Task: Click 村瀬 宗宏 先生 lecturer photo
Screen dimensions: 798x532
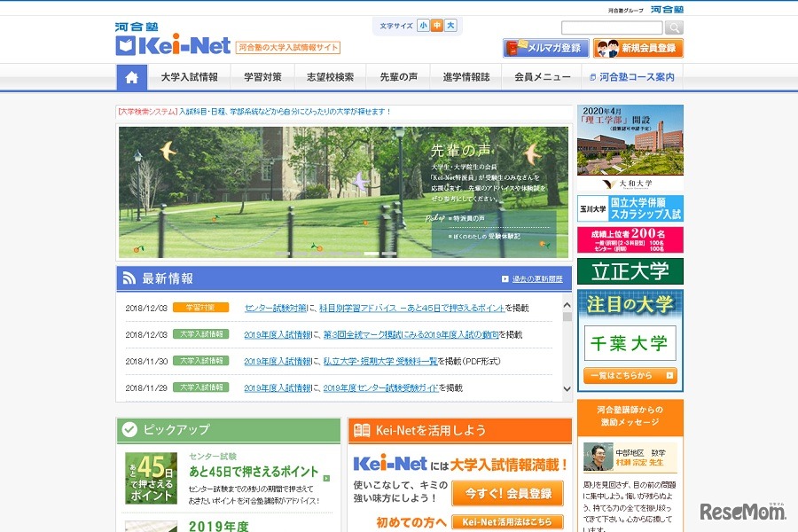Action: pos(598,457)
